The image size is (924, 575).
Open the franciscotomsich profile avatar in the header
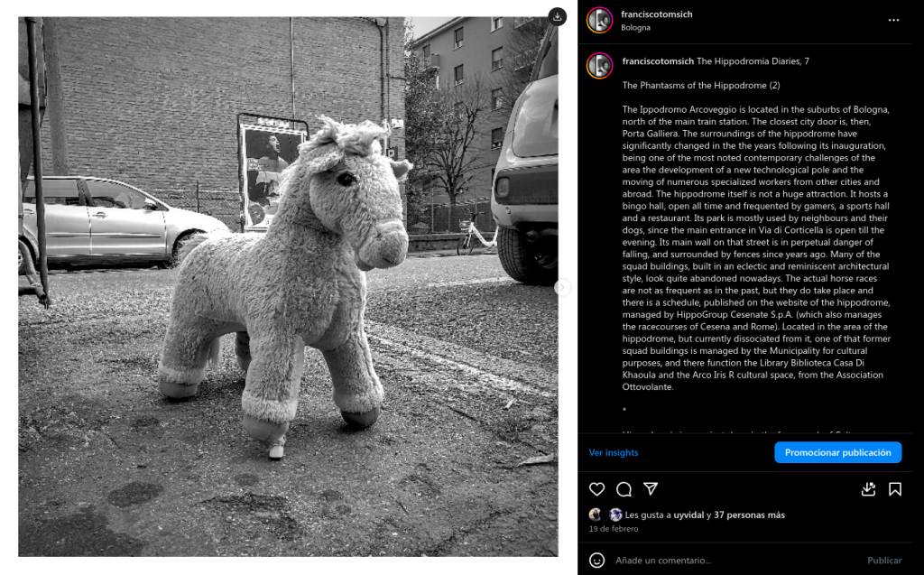[600, 20]
